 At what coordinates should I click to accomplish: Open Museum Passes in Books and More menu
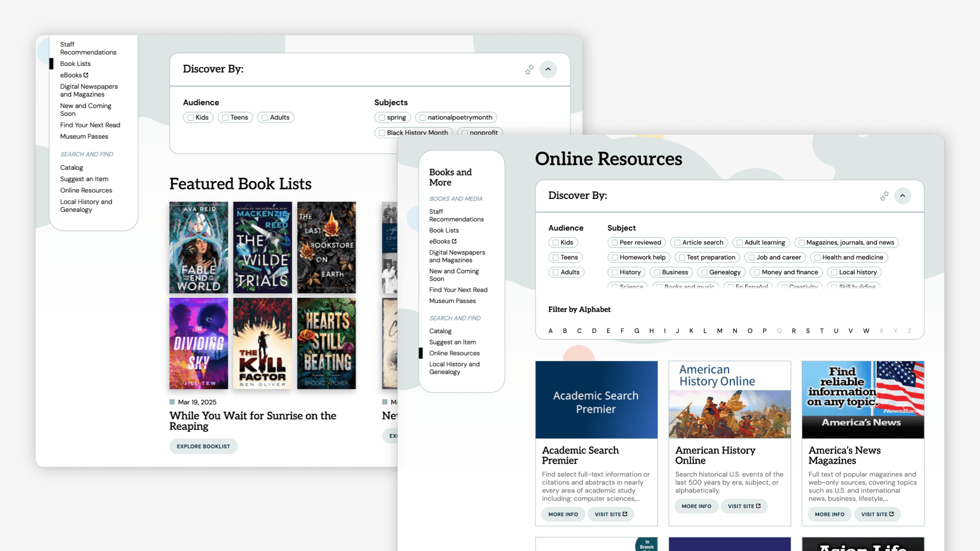(x=452, y=301)
